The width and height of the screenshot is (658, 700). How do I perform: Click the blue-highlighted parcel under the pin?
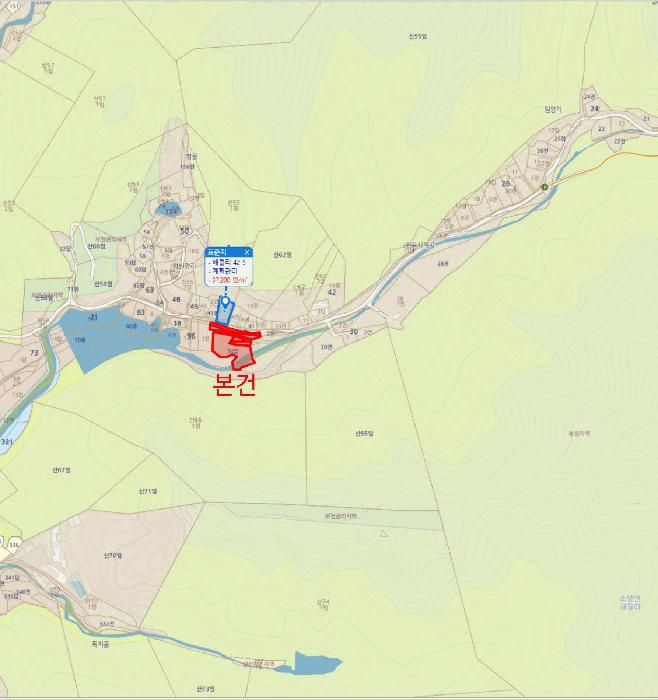coord(223,312)
